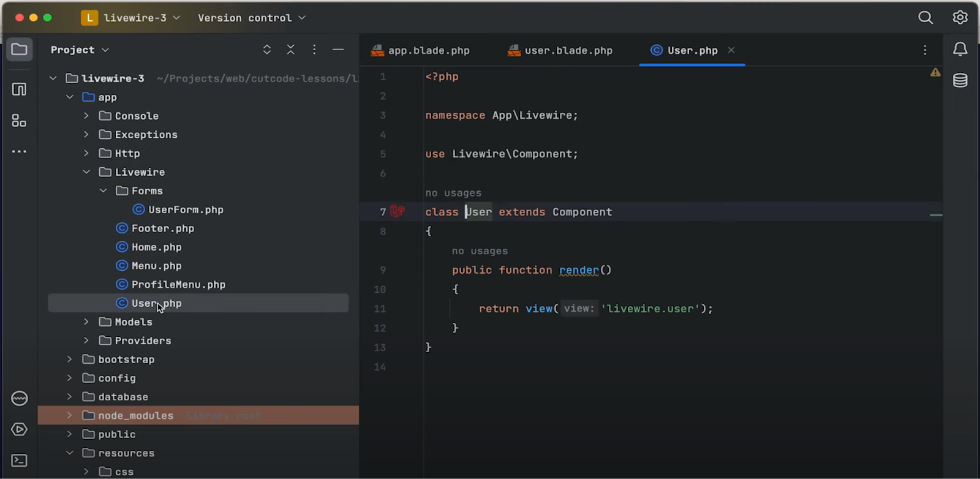Expand the database folder
980x479 pixels.
70,397
